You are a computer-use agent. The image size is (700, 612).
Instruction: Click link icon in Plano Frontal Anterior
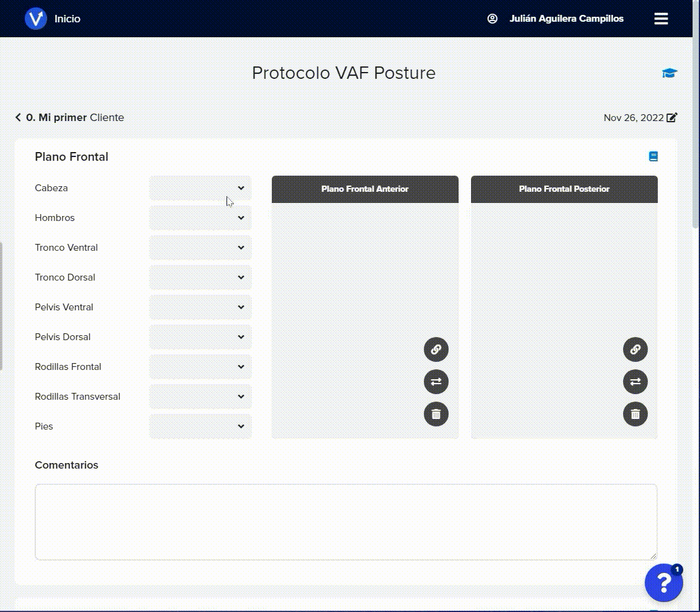[x=436, y=349]
